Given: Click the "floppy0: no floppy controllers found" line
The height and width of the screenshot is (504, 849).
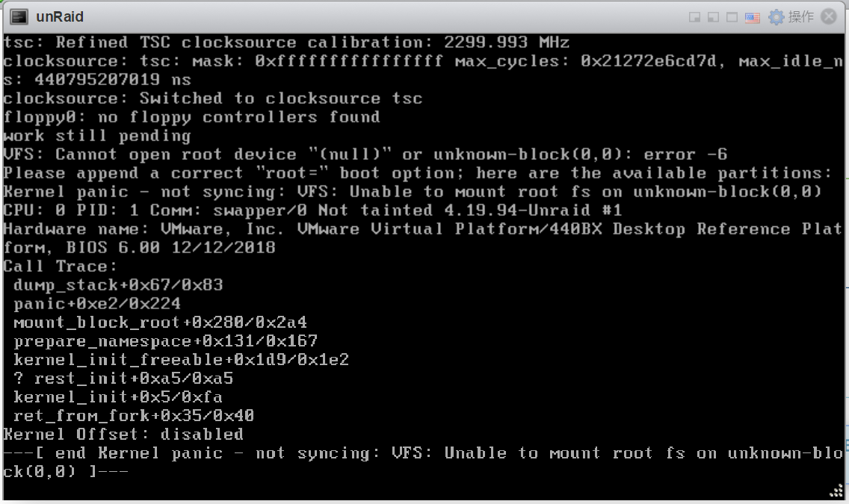Looking at the screenshot, I should [x=191, y=116].
